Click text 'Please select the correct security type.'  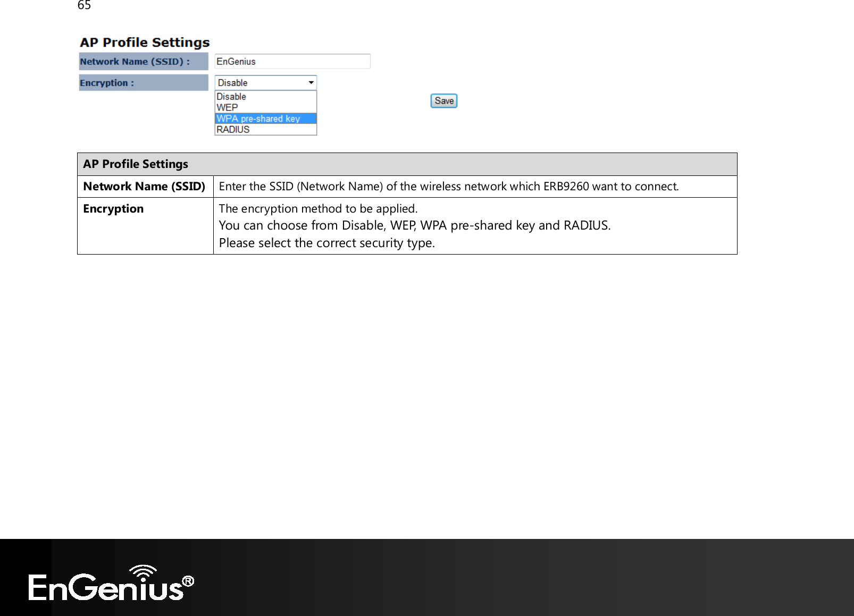point(327,243)
